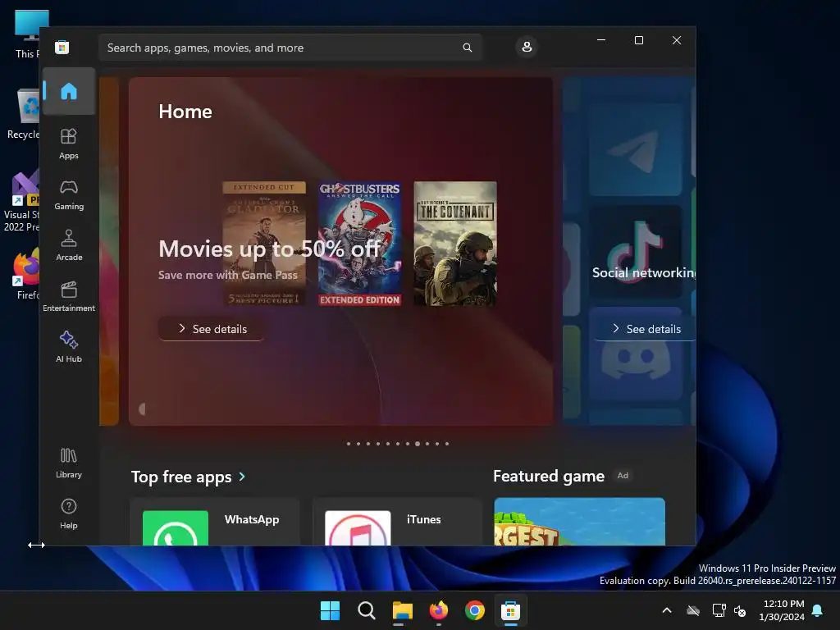Click the Store search text field

290,48
